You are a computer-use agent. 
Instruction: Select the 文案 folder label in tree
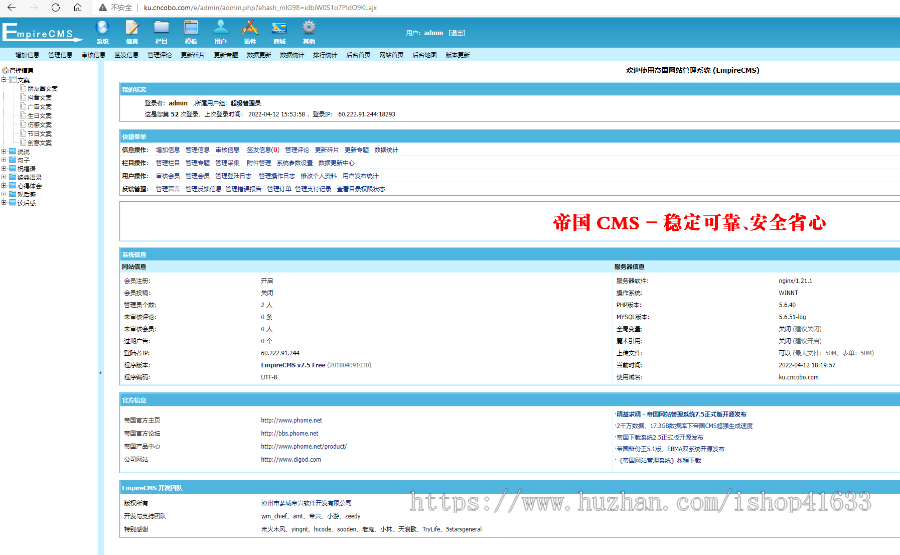point(24,80)
